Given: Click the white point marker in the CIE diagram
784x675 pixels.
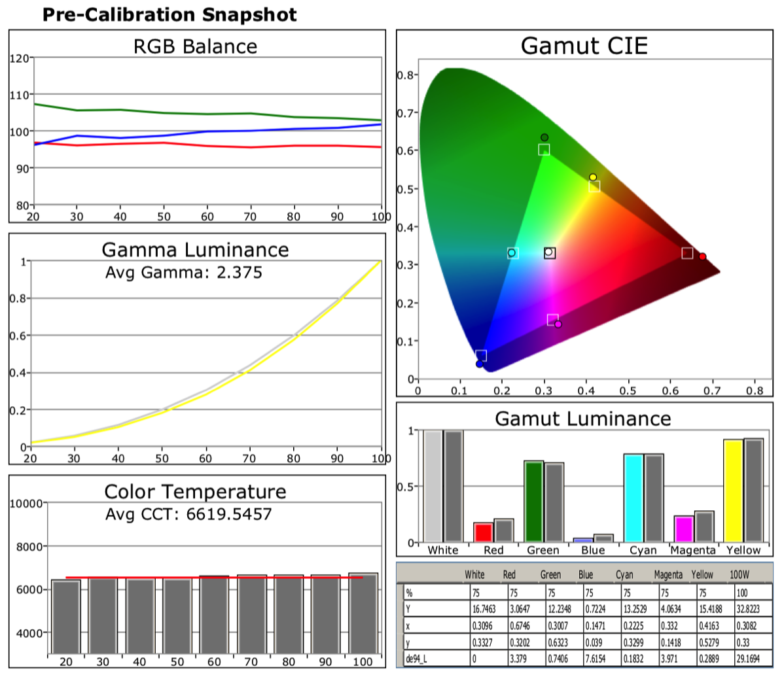Looking at the screenshot, I should pos(549,252).
